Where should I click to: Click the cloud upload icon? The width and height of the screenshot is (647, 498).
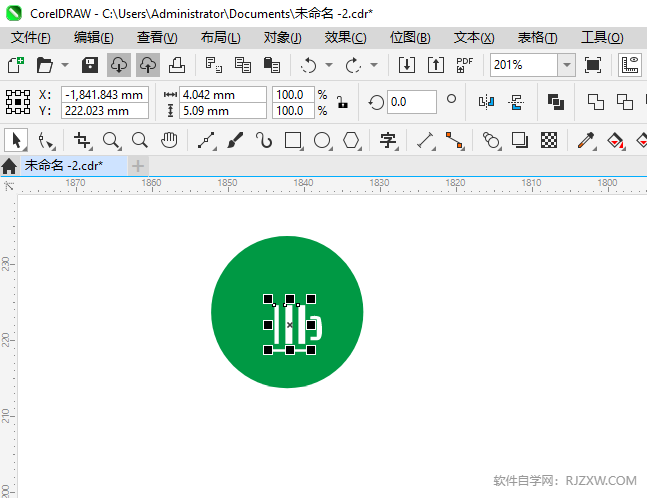click(148, 65)
